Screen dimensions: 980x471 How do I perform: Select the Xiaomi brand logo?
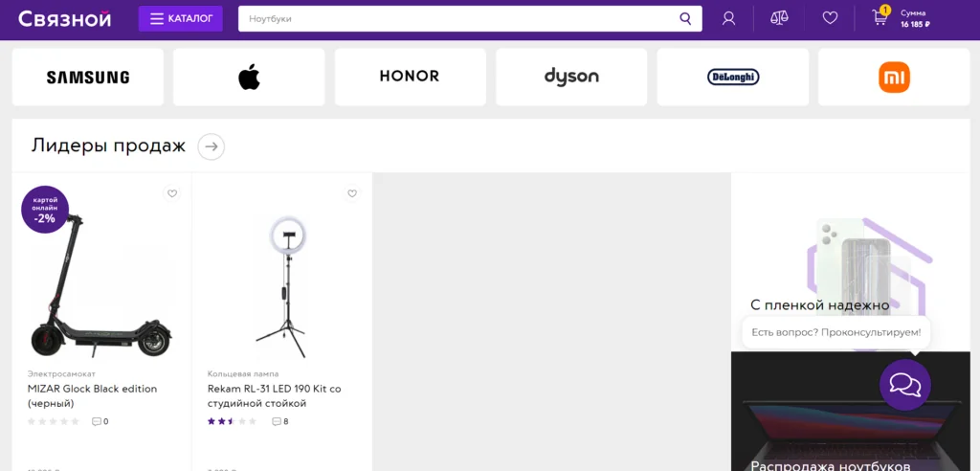tap(894, 78)
